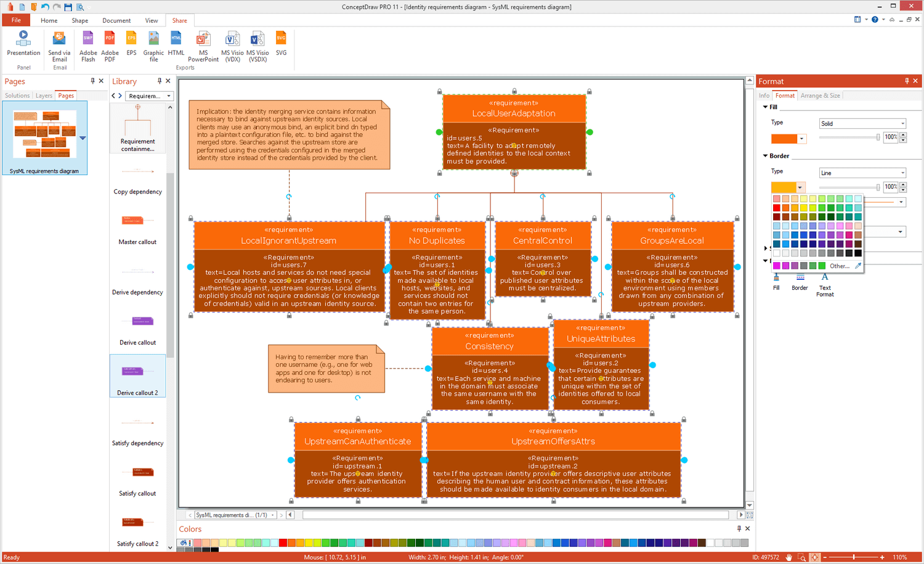The image size is (924, 564).
Task: Open the Border Type dropdown
Action: pyautogui.click(x=862, y=173)
